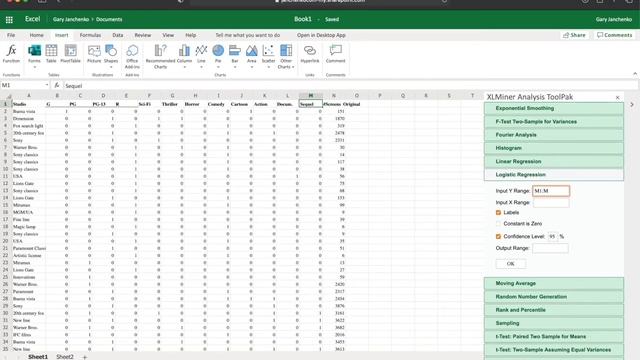Select the column M header

311,96
